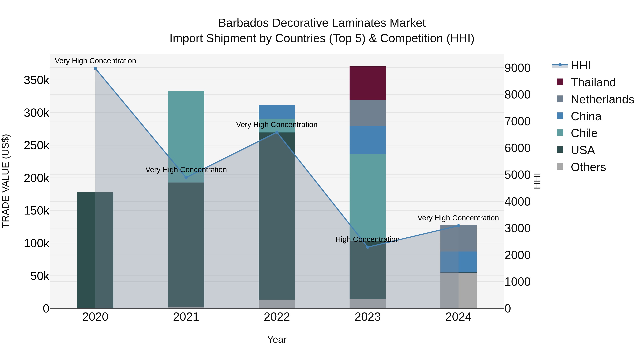This screenshot has height=362, width=644.
Task: Click the USA bar for 2020
Action: 95,250
